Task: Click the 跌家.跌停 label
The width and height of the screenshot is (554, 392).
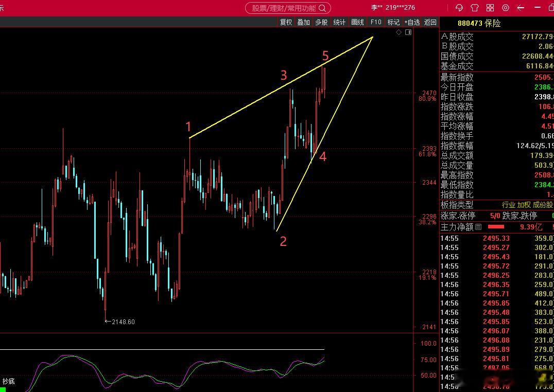Action: click(x=520, y=216)
